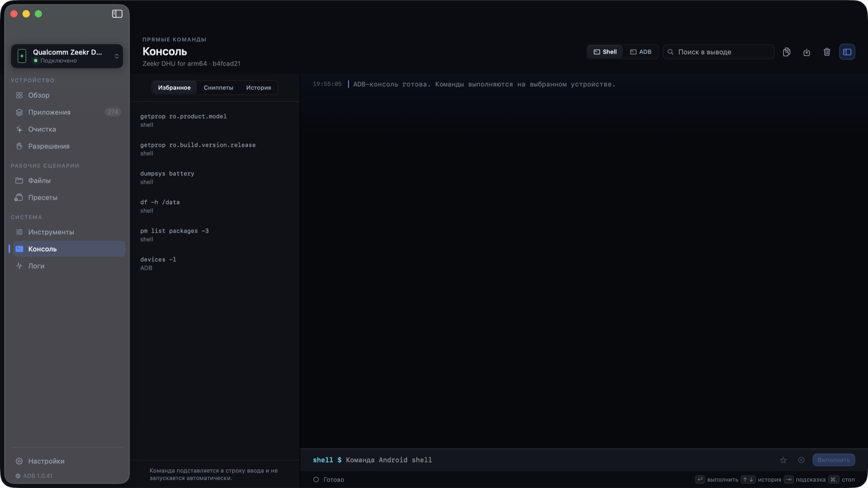Open Логи section
Screen dimensions: 868x488
tap(67, 266)
